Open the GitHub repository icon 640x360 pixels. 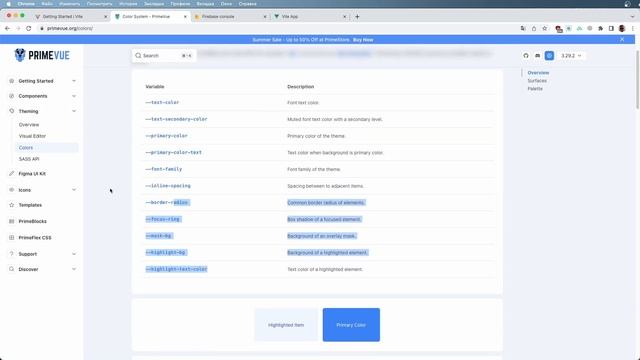pos(526,56)
